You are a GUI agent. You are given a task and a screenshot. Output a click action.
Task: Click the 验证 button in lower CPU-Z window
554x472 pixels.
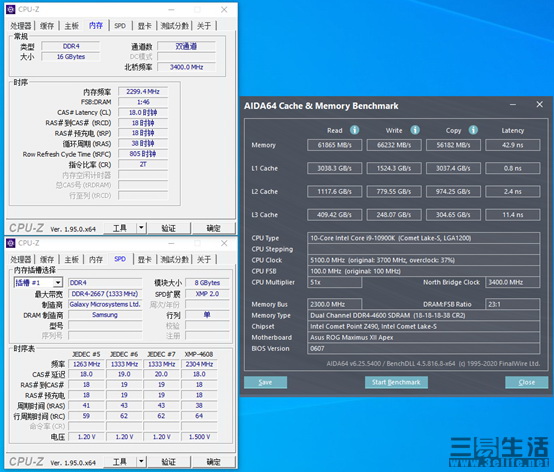(169, 461)
